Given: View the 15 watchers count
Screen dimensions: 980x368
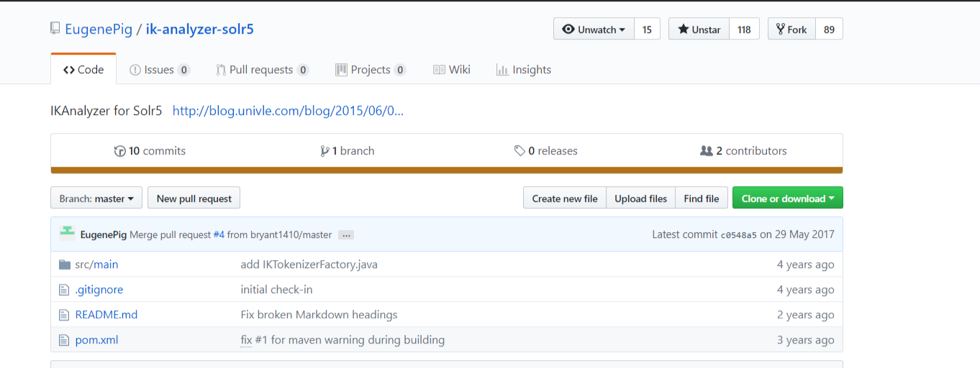Looking at the screenshot, I should point(647,29).
